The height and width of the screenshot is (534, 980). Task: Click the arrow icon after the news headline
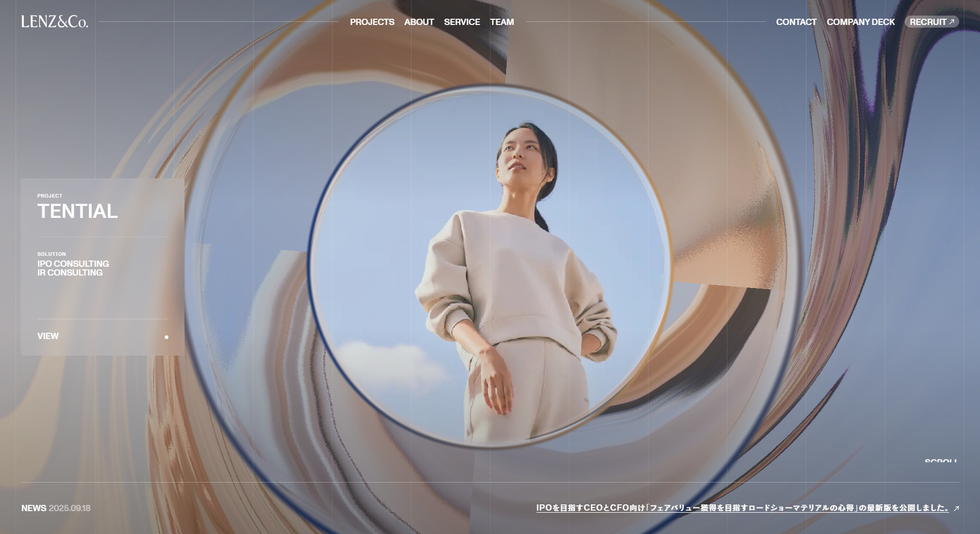[x=956, y=509]
